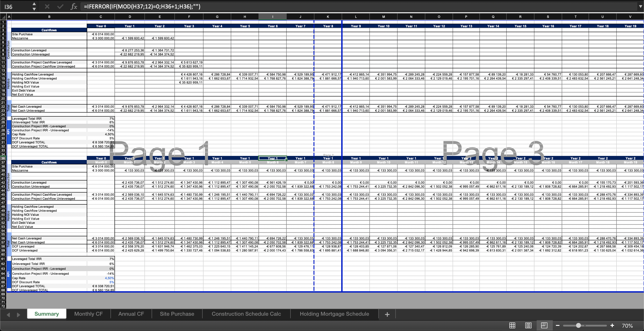Open the Monthly CF sheet tab
Screen dimensions: 644x331
[x=89, y=314]
